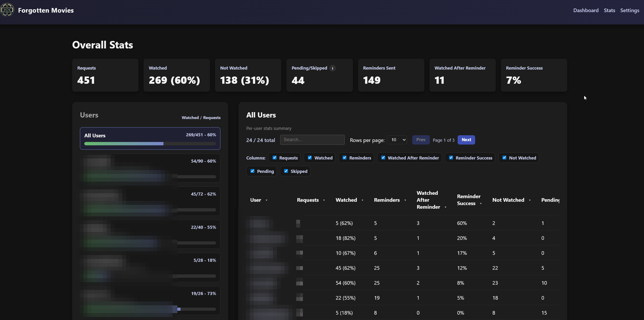Click the Requests 451 stat card
The image size is (644, 320).
pyautogui.click(x=105, y=75)
